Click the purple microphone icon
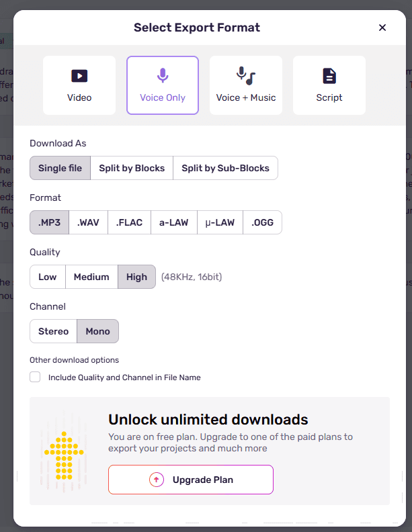 tap(163, 75)
